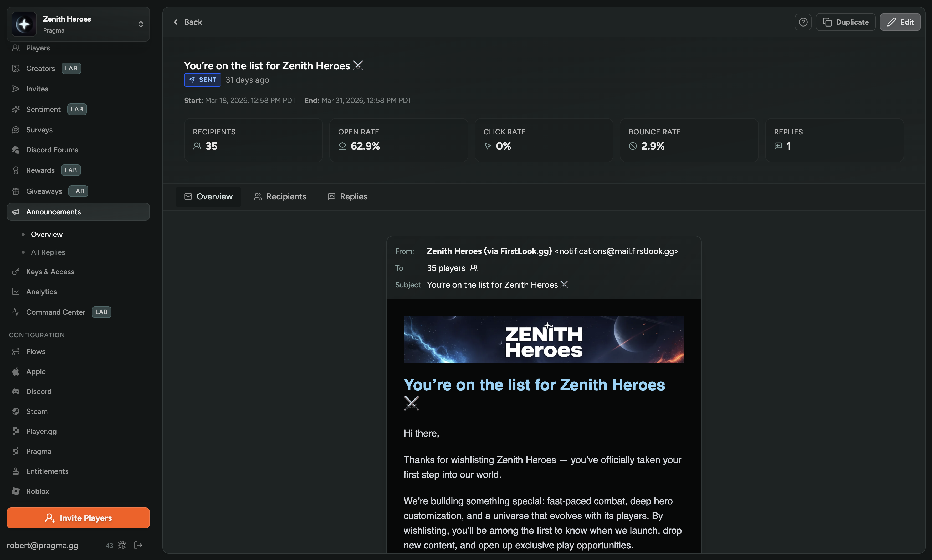Screen dimensions: 932x560
Task: Click the Steam logo icon
Action: pyautogui.click(x=16, y=411)
